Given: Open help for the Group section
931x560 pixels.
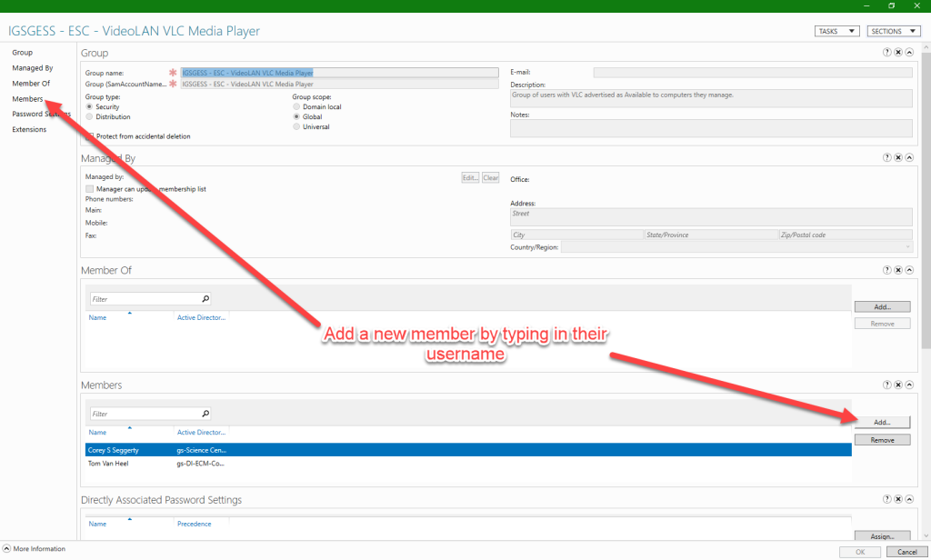Looking at the screenshot, I should (x=887, y=52).
